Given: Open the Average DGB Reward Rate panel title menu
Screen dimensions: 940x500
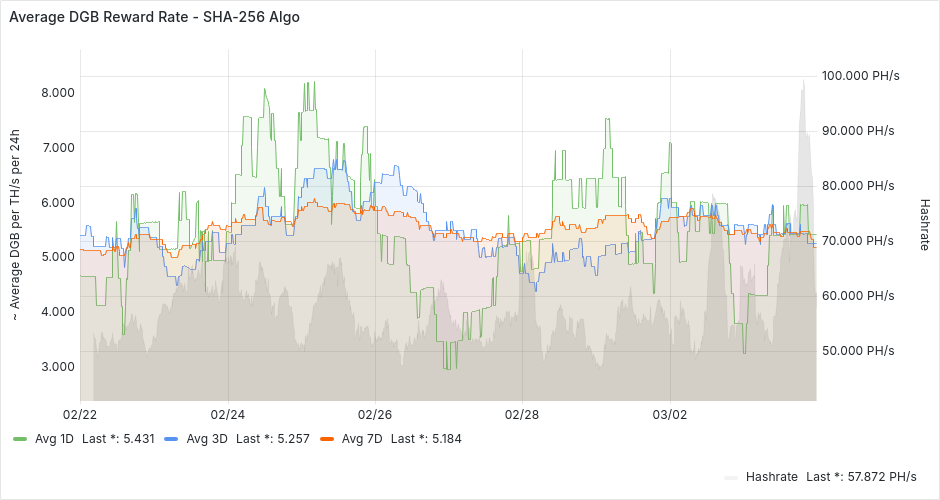Looking at the screenshot, I should coord(154,17).
